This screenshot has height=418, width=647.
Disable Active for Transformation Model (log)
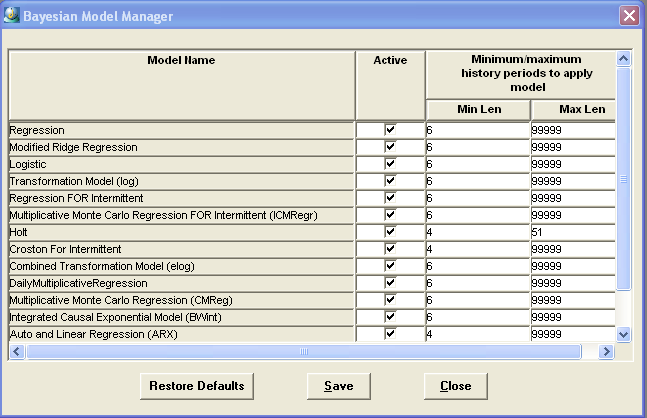coord(390,181)
